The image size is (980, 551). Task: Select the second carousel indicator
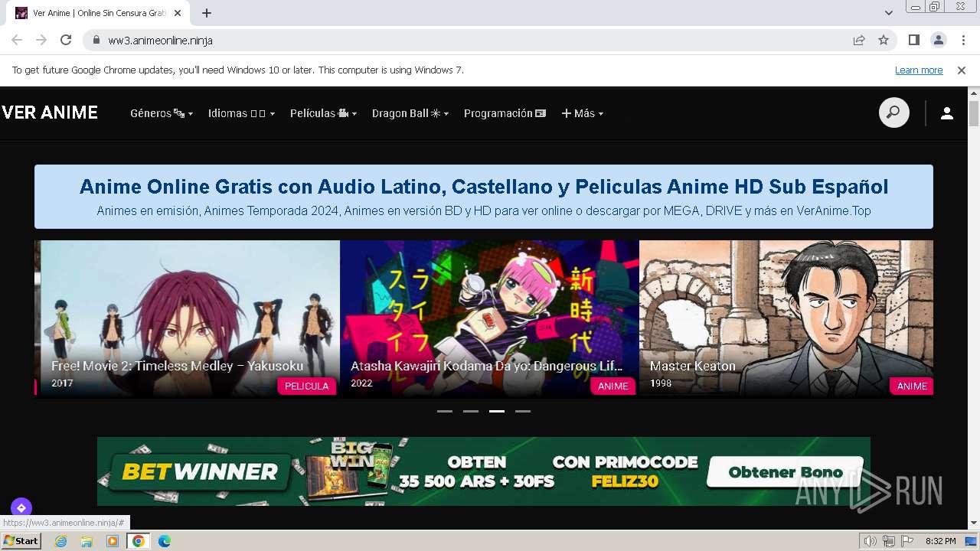point(471,411)
